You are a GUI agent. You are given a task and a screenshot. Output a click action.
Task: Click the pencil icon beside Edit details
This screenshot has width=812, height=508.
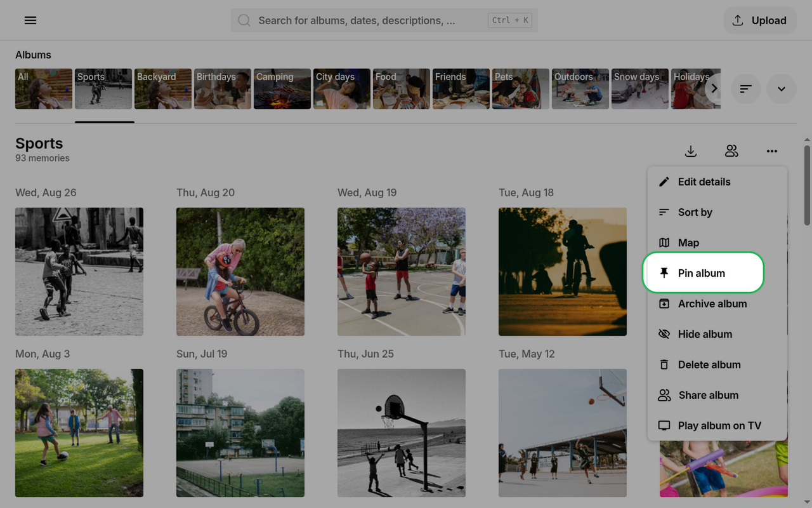(664, 182)
